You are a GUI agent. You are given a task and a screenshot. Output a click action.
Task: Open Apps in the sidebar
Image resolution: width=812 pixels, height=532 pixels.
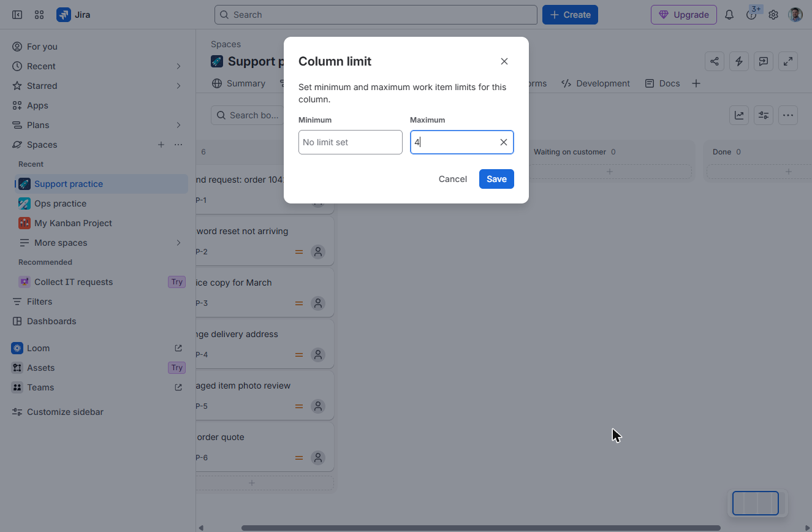[x=99, y=105]
